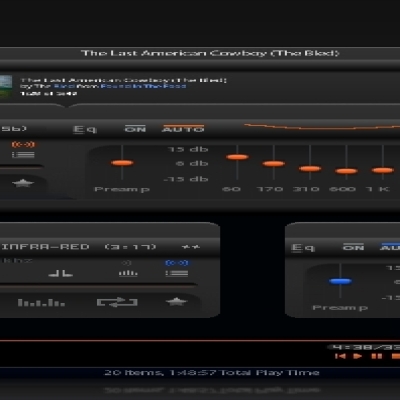This screenshot has height=400, width=400.
Task: Click the star icon in orange panel
Action: click(23, 183)
